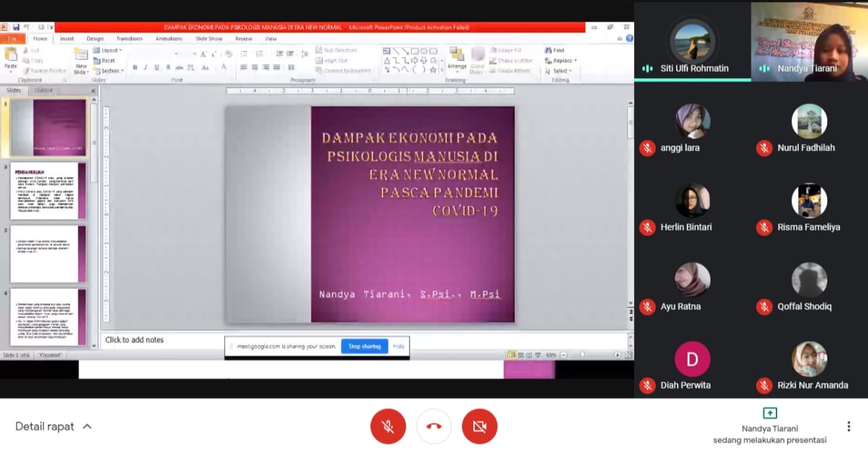Click the present screen icon above Nandya Tiarani

(770, 413)
